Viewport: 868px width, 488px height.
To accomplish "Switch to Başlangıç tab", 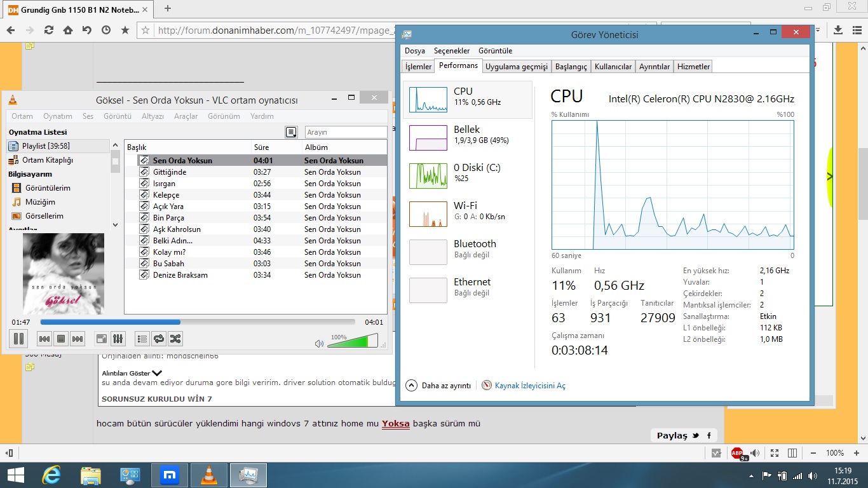I will click(571, 66).
